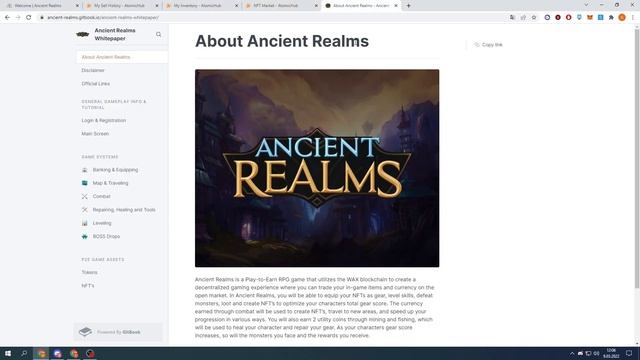640x360 pixels.
Task: Open Repairing, Healing and Tools page
Action: tap(124, 210)
